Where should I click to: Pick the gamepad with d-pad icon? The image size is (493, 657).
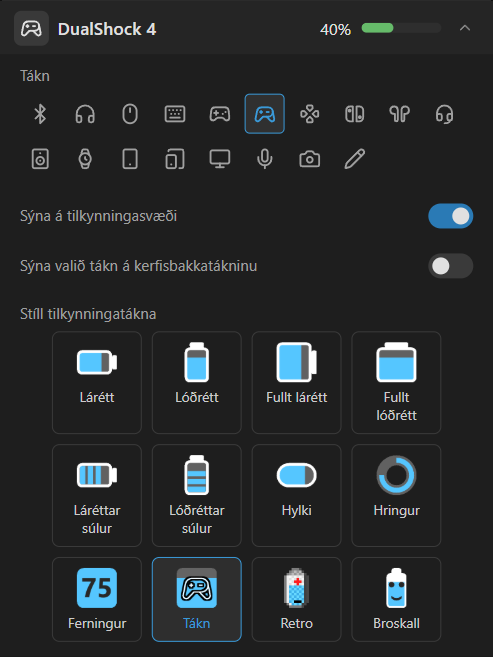(220, 114)
